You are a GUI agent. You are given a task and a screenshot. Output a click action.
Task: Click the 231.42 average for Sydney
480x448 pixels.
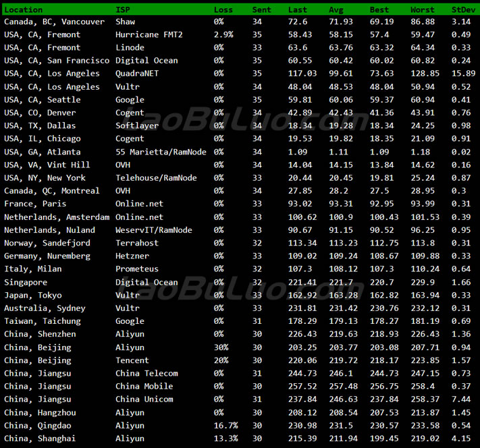pyautogui.click(x=343, y=308)
